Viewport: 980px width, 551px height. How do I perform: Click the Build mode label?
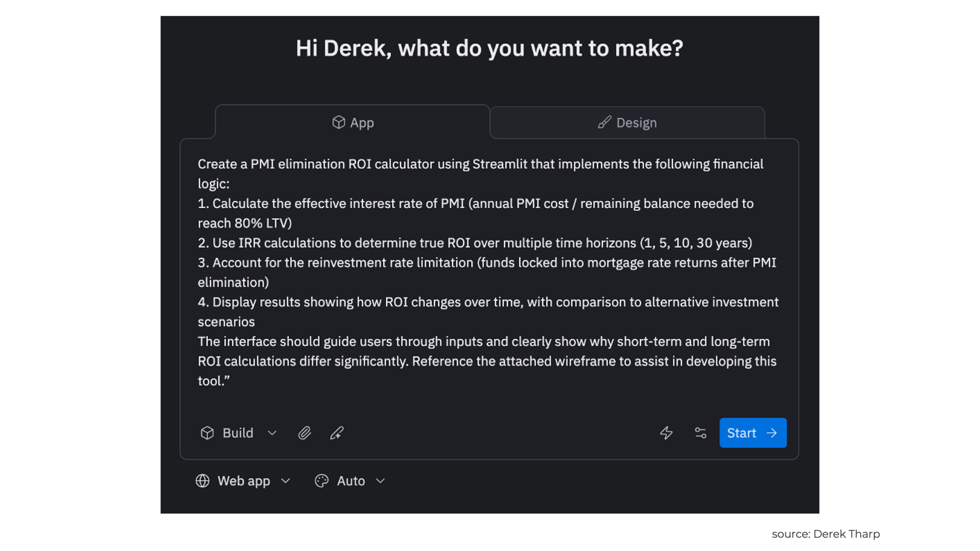pos(238,433)
